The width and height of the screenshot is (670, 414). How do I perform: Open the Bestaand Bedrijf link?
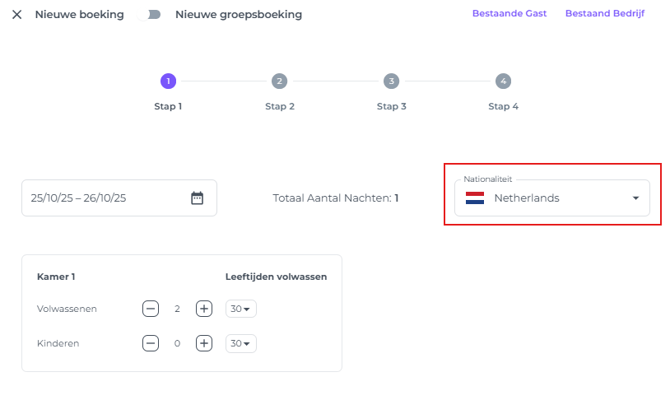point(604,14)
